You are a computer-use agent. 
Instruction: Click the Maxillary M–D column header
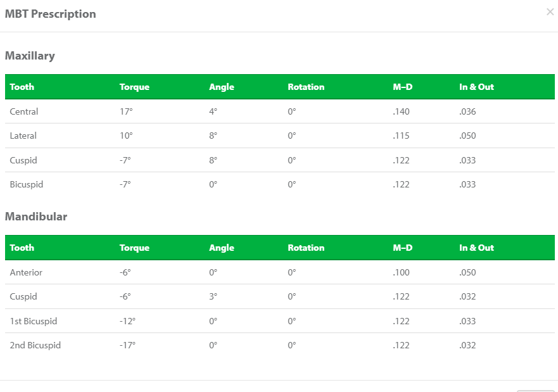tap(402, 87)
